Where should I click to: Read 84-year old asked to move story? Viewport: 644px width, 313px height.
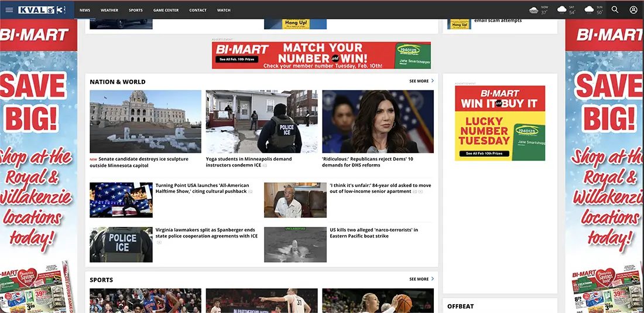click(381, 188)
